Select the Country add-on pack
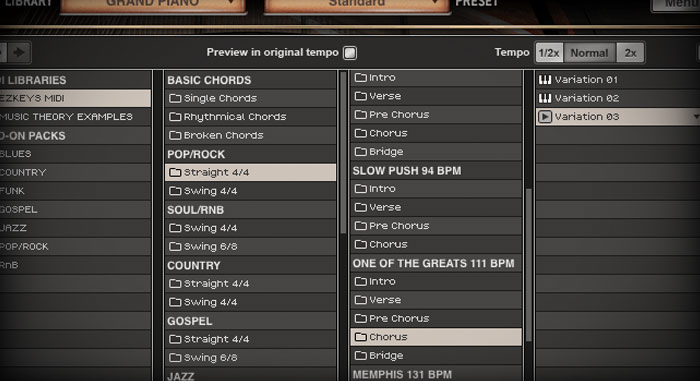This screenshot has width=700, height=381. point(75,172)
